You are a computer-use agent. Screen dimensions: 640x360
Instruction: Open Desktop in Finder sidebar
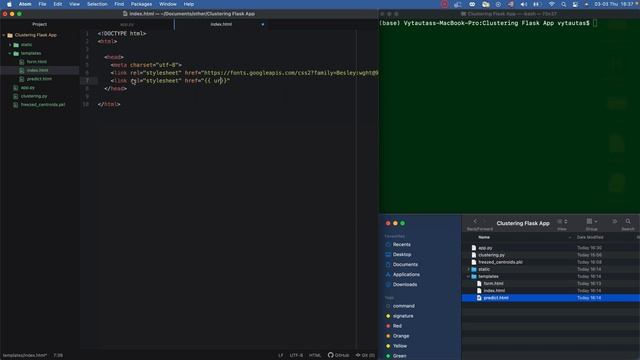[x=402, y=254]
